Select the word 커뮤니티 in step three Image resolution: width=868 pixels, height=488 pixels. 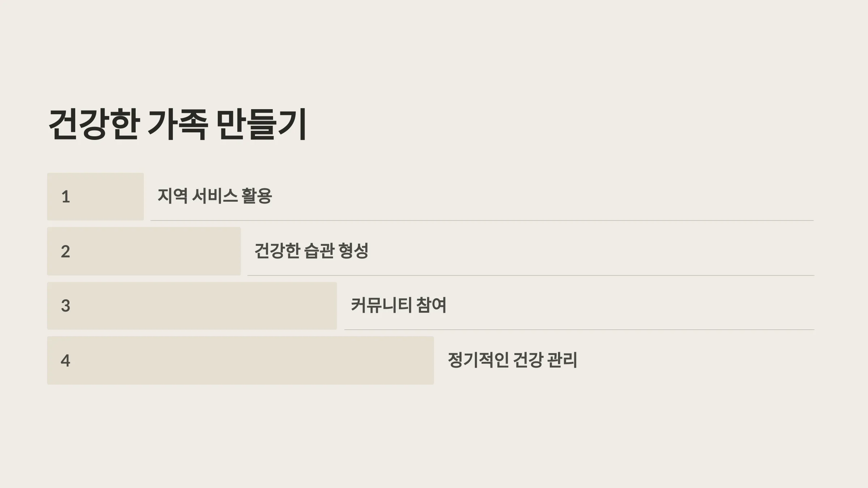(381, 305)
